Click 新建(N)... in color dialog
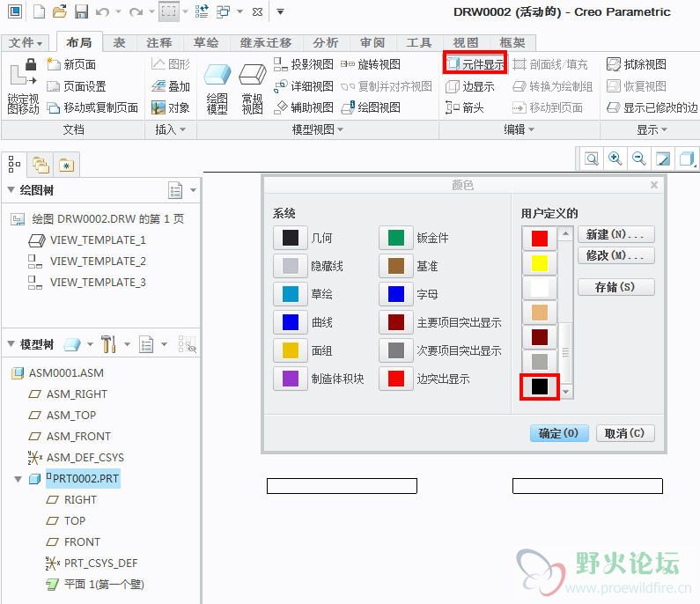 (x=616, y=234)
